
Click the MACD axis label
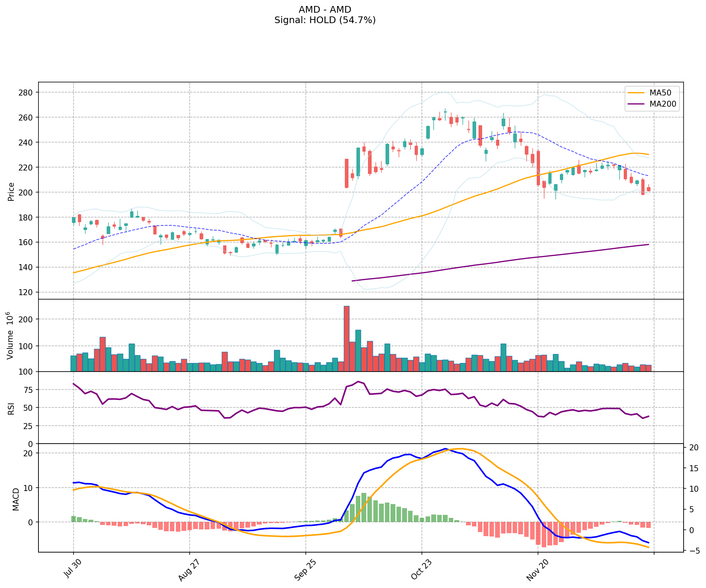click(x=16, y=499)
